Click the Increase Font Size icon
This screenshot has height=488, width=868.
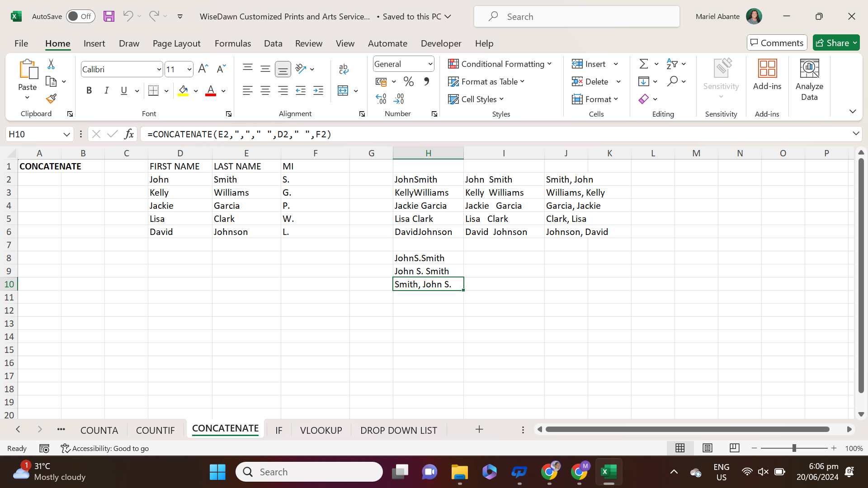click(x=203, y=69)
